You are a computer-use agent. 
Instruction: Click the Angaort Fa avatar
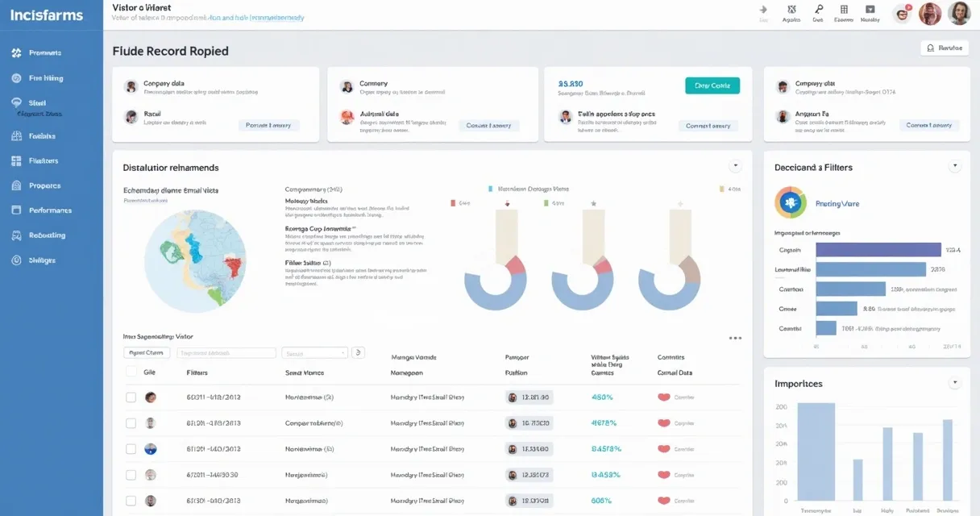click(782, 117)
